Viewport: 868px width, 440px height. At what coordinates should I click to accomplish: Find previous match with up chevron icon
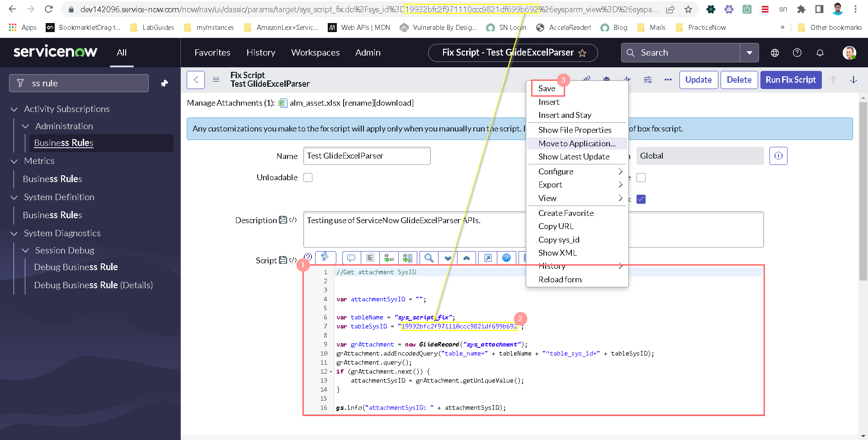467,258
